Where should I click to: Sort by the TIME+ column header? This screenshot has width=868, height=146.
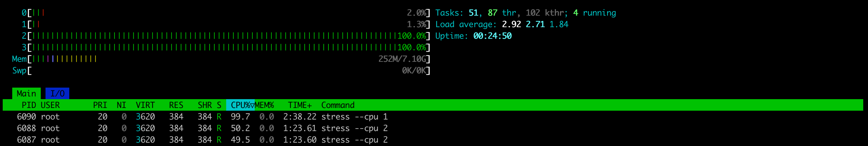pos(300,105)
